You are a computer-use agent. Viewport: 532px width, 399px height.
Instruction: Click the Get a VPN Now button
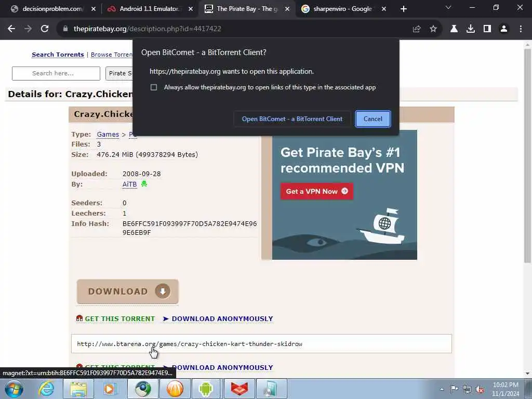click(x=316, y=191)
